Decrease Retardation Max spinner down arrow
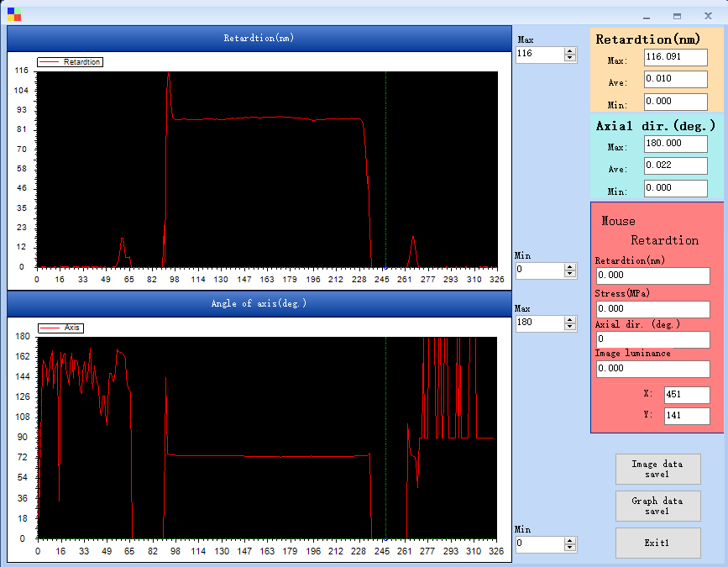728x567 pixels. click(570, 58)
